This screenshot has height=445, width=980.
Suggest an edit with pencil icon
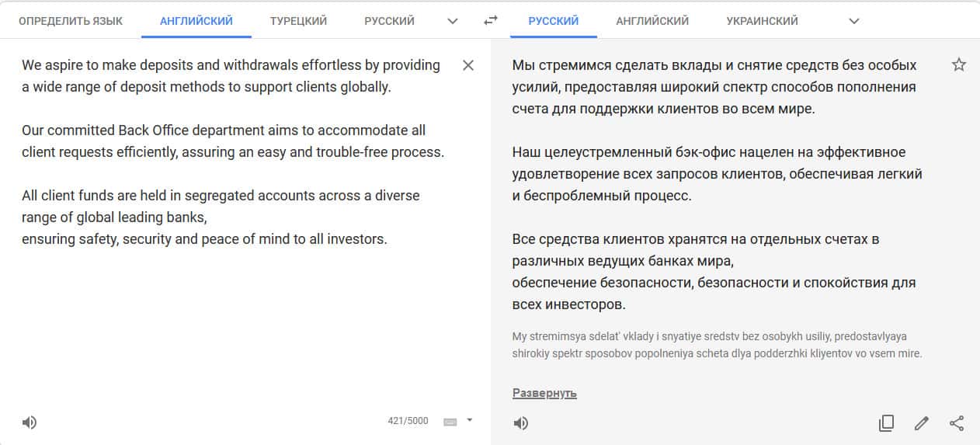(922, 423)
